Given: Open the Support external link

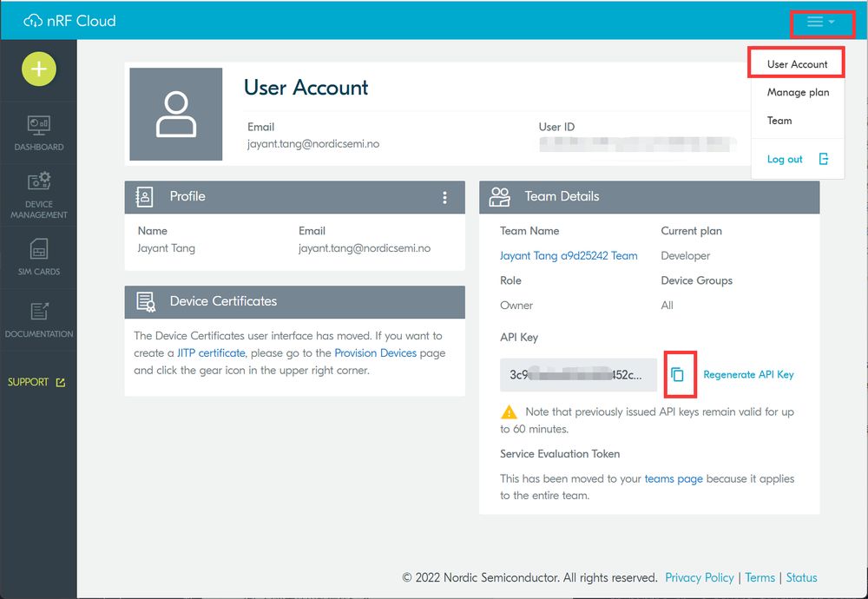Looking at the screenshot, I should (x=36, y=382).
